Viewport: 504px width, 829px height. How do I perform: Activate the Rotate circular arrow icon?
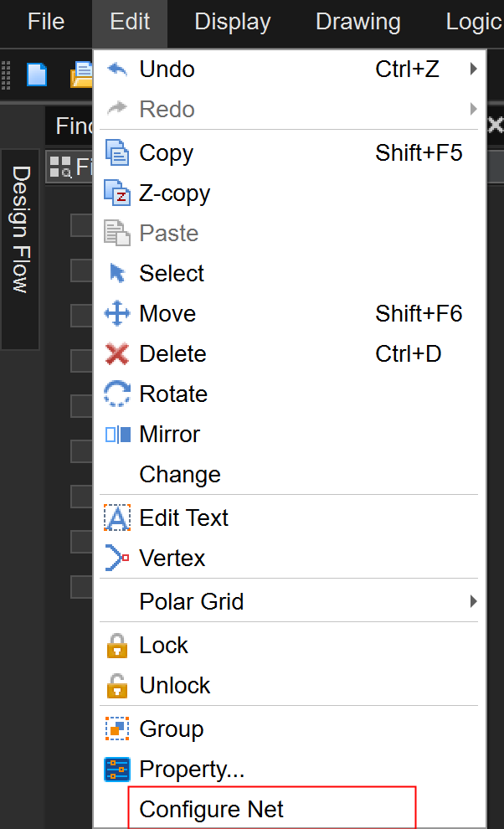point(117,394)
